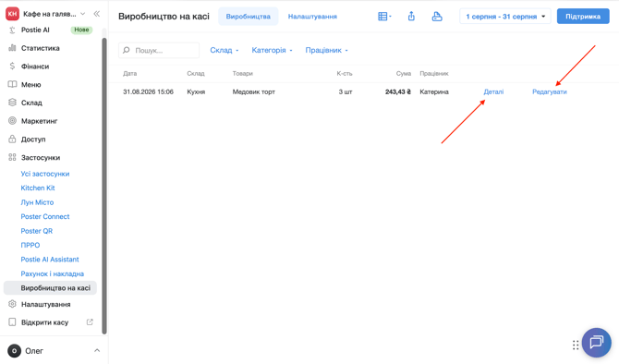Open Рахунок і накладна app
This screenshot has height=364, width=619.
point(52,273)
